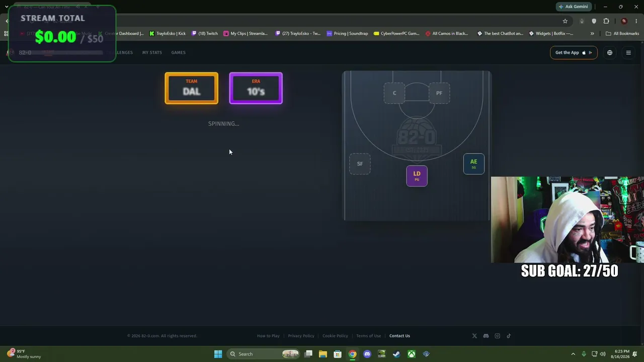Open Task View on the taskbar
Screen dimensions: 644x362
coord(308,354)
